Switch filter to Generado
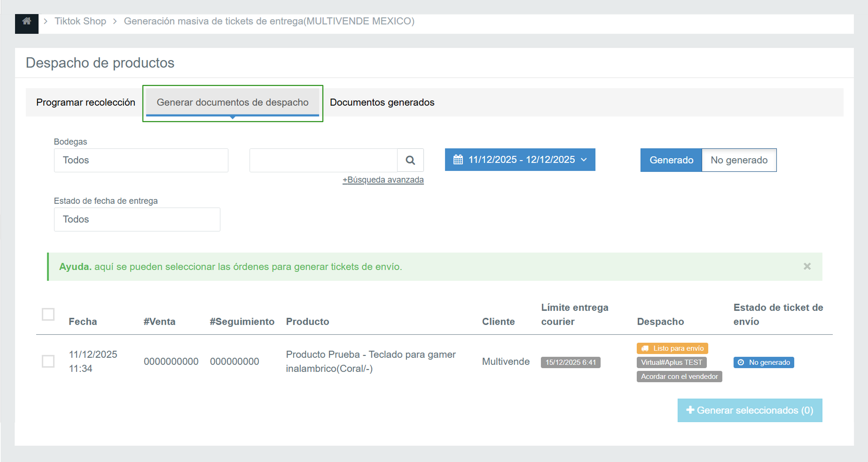Viewport: 868px width, 462px height. point(671,161)
